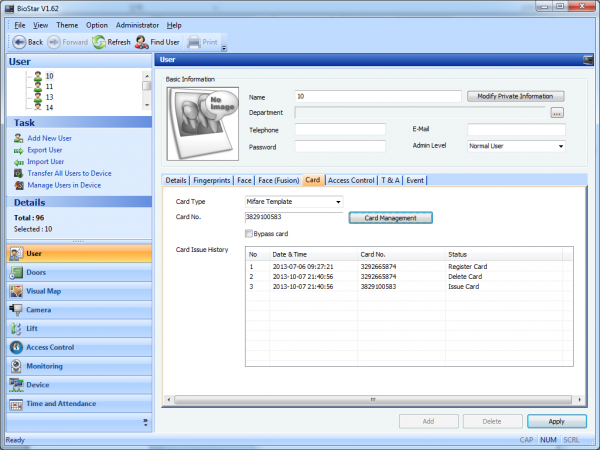Click the Department browse button
Screen dimensions: 600x450
557,113
